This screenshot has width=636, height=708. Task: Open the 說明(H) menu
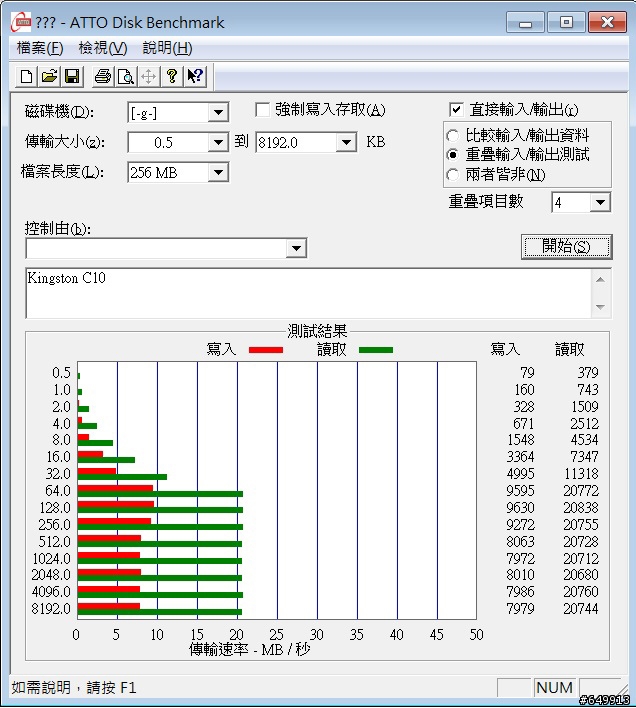pos(167,48)
